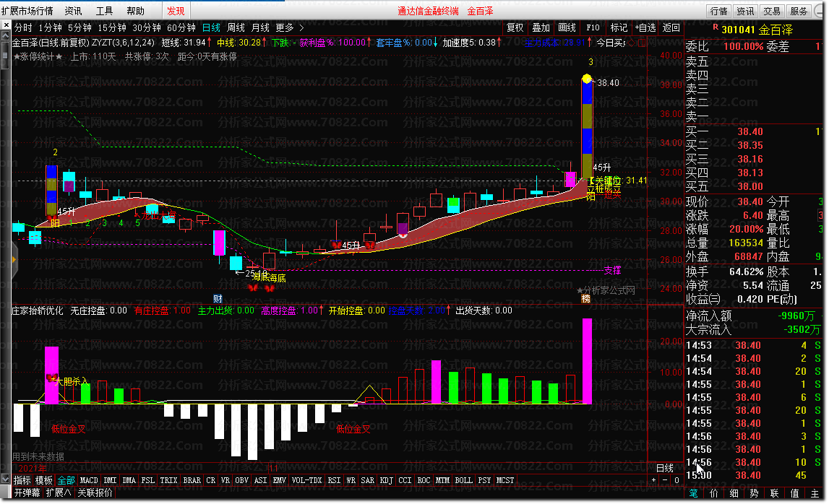Click the 服务 button at top right
The width and height of the screenshot is (829, 504).
799,11
